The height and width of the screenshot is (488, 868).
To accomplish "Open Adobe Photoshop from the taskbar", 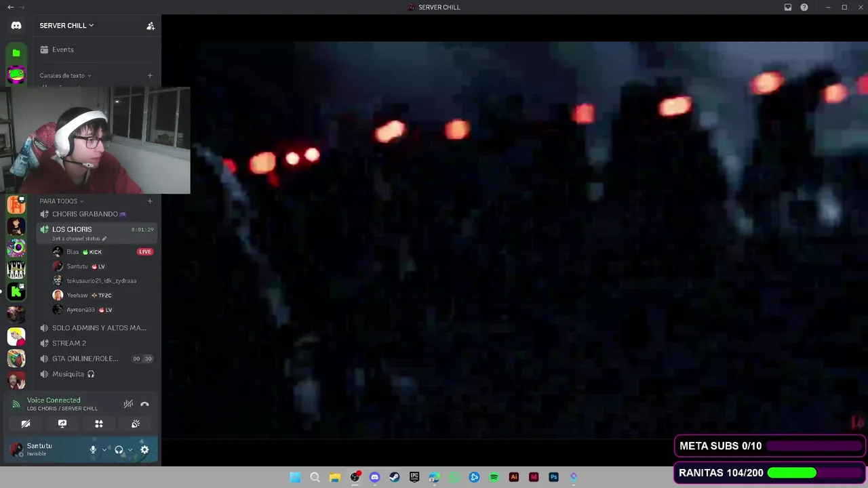I will (554, 477).
